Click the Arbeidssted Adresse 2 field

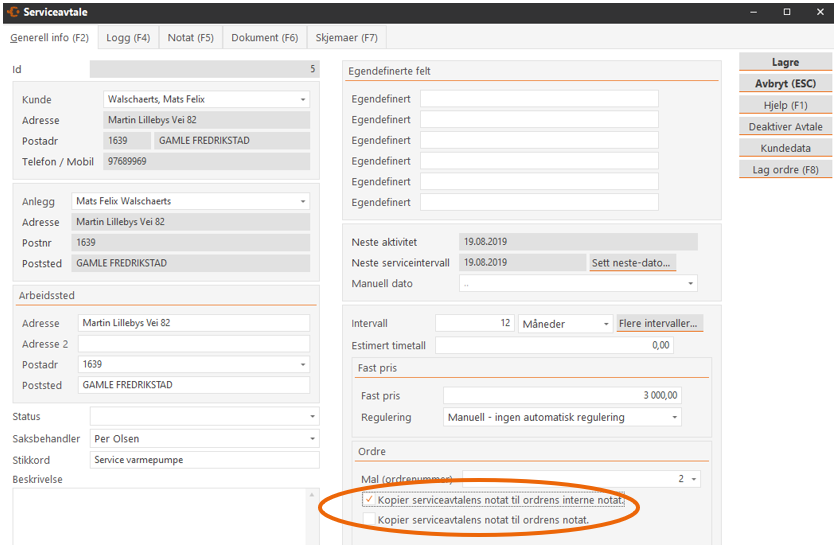coord(194,344)
